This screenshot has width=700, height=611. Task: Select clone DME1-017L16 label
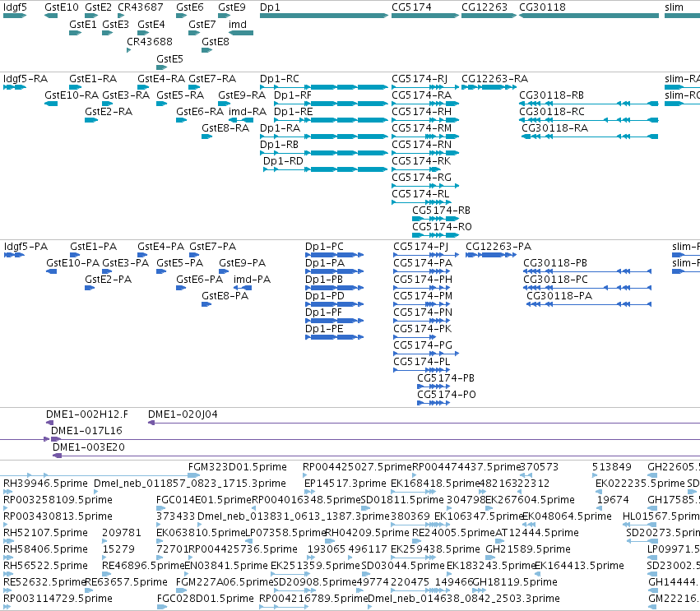(86, 431)
